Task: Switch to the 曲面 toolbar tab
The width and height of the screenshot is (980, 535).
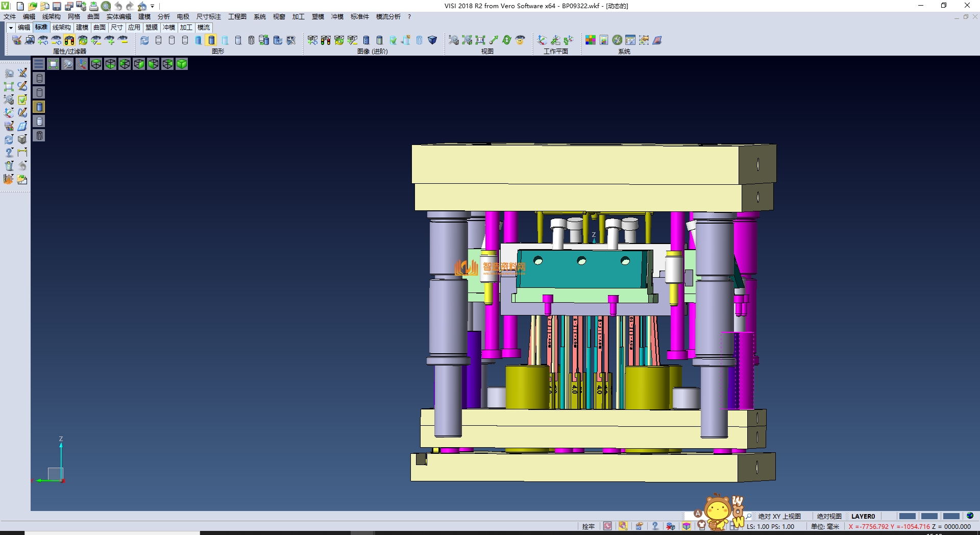Action: 100,28
